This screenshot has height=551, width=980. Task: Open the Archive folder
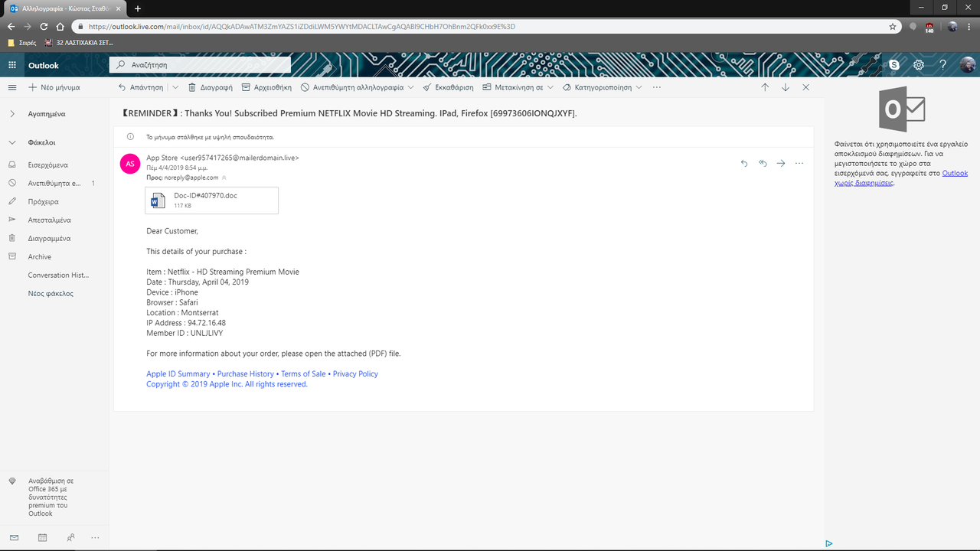[x=40, y=256]
